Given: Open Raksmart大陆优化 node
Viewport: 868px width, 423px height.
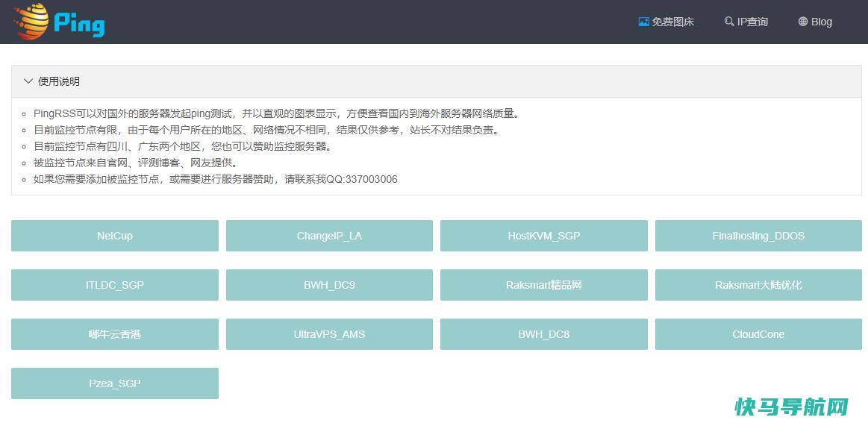Looking at the screenshot, I should pos(758,285).
